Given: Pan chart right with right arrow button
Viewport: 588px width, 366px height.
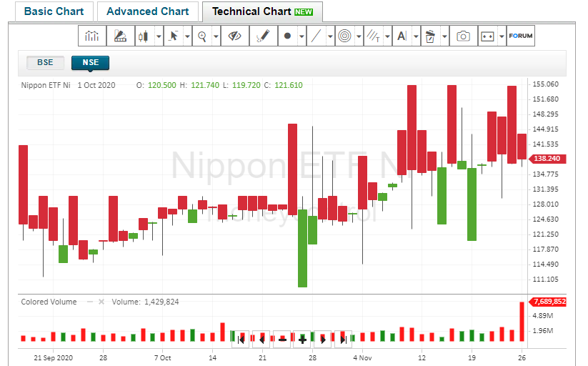Looking at the screenshot, I should click(x=323, y=340).
